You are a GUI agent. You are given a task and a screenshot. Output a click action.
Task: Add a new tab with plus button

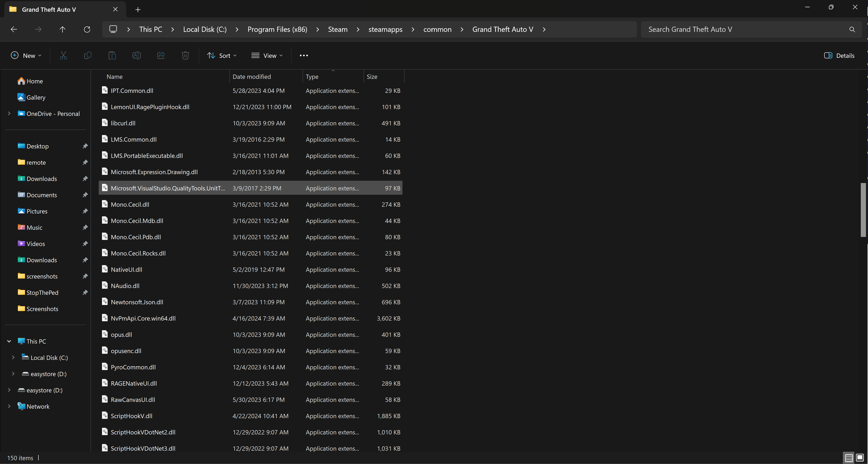coord(138,9)
